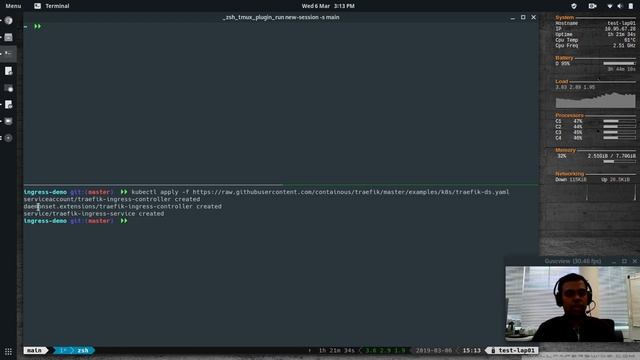Click the 'service/traefik-ingress-service created' line
Screen dimensions: 640x360
[94, 213]
